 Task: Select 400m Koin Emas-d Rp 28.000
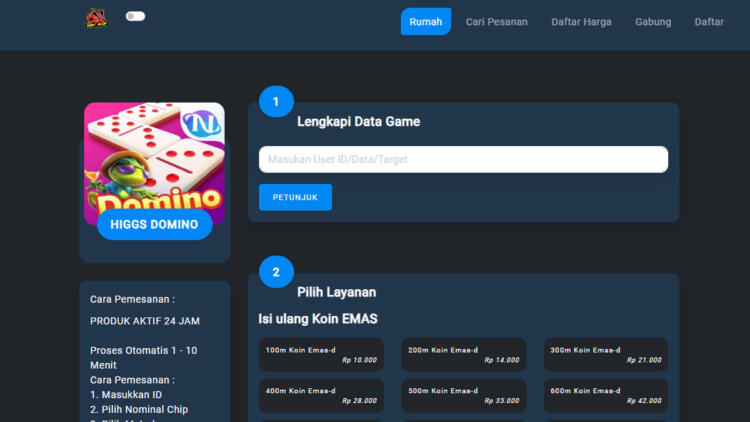click(321, 395)
